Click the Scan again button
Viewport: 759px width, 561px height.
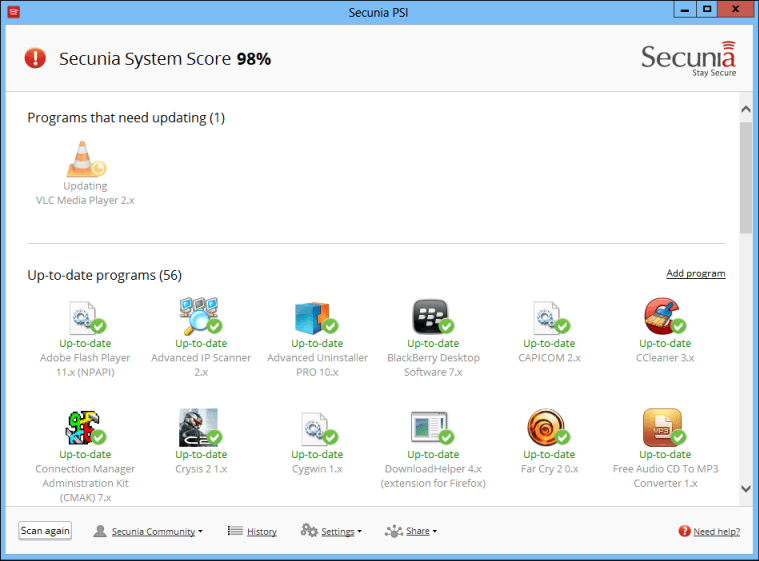pos(45,531)
